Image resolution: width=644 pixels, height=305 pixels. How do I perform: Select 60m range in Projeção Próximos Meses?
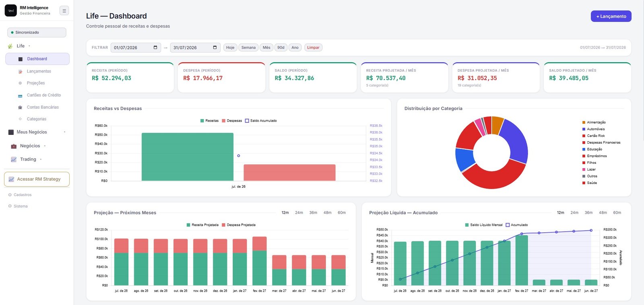[342, 213]
